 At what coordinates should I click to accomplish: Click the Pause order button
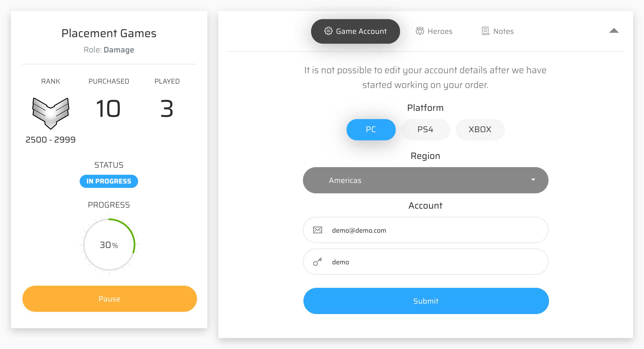(109, 299)
